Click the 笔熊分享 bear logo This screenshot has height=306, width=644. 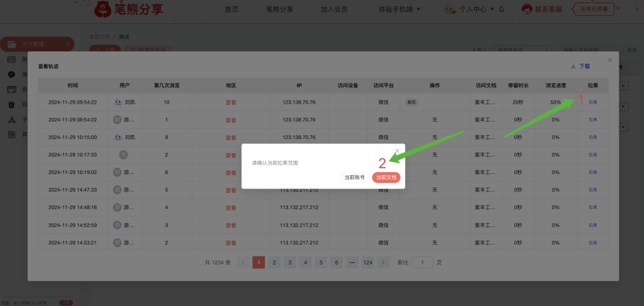pos(103,9)
